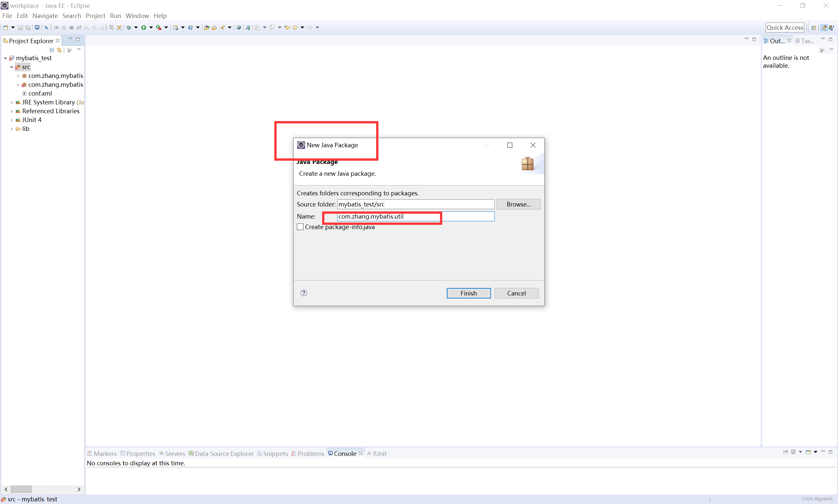Viewport: 838px width, 504px height.
Task: Click the Open Type toolbar icon
Action: tap(207, 27)
